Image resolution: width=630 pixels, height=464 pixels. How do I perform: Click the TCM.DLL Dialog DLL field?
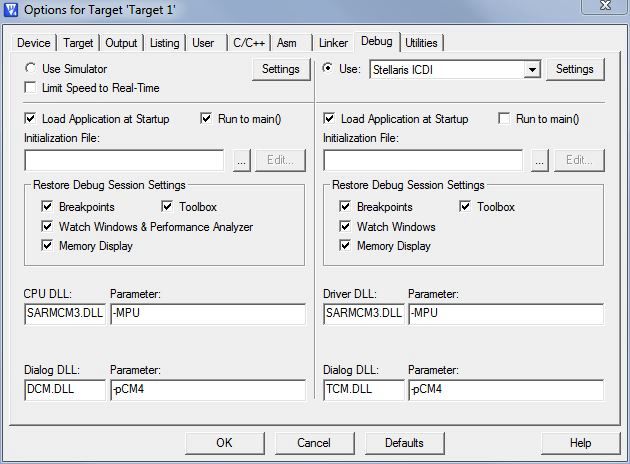tap(364, 390)
